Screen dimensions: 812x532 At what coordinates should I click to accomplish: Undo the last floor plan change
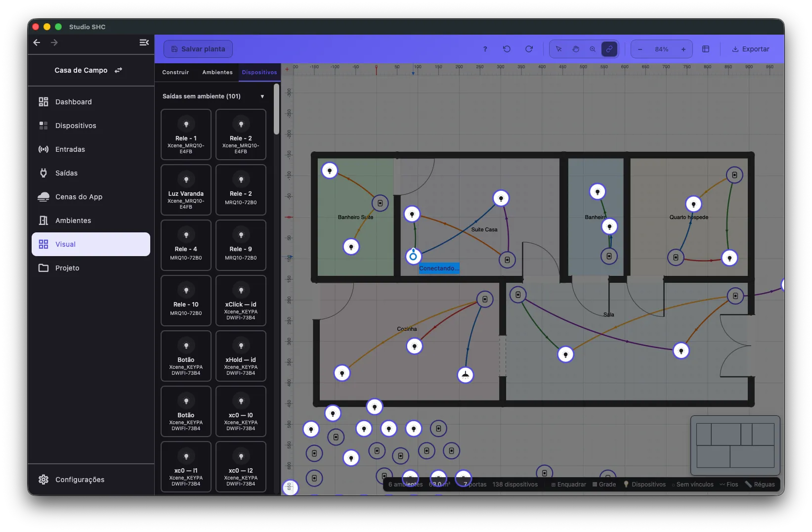click(507, 49)
